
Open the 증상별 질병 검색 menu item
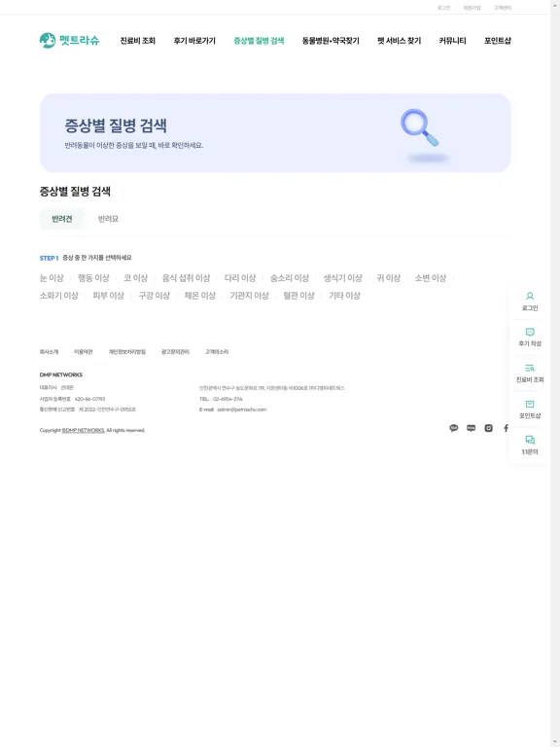tap(259, 41)
